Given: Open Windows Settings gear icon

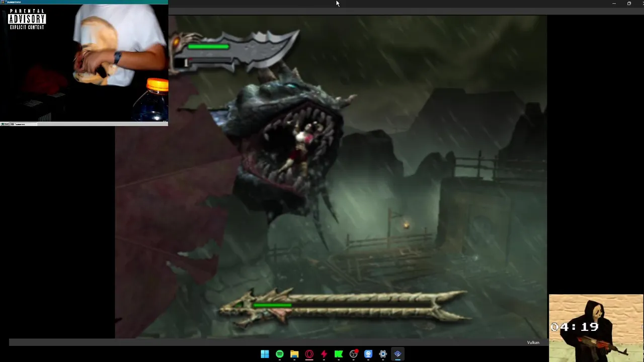Looking at the screenshot, I should click(383, 354).
